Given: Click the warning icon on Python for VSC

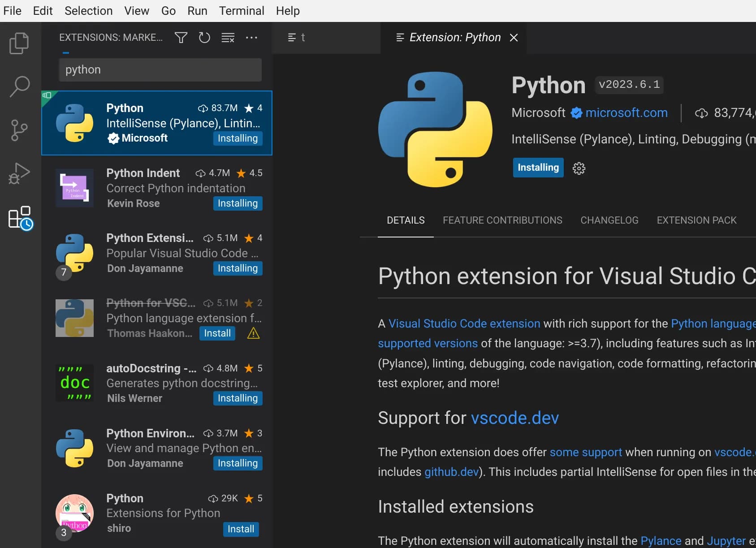Looking at the screenshot, I should pyautogui.click(x=253, y=333).
